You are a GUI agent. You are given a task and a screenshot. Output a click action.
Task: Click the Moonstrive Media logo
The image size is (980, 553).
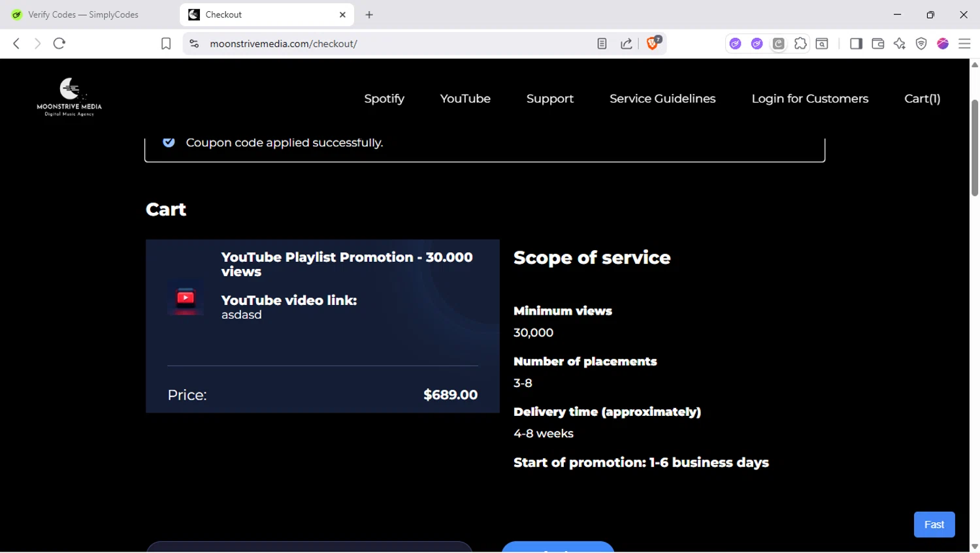click(x=69, y=97)
